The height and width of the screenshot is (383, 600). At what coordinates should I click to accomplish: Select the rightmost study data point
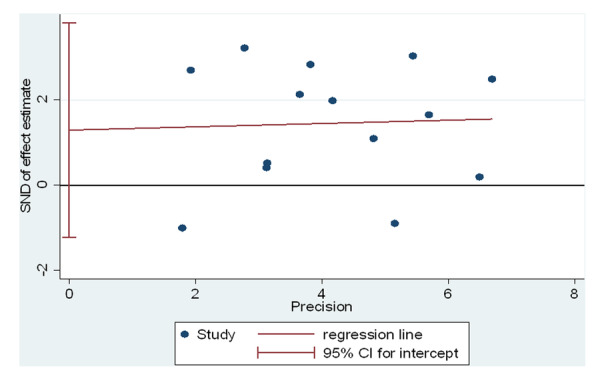pos(492,79)
